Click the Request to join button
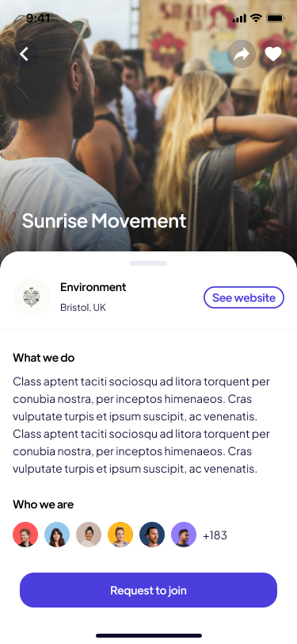Image resolution: width=297 pixels, height=644 pixels. [149, 590]
